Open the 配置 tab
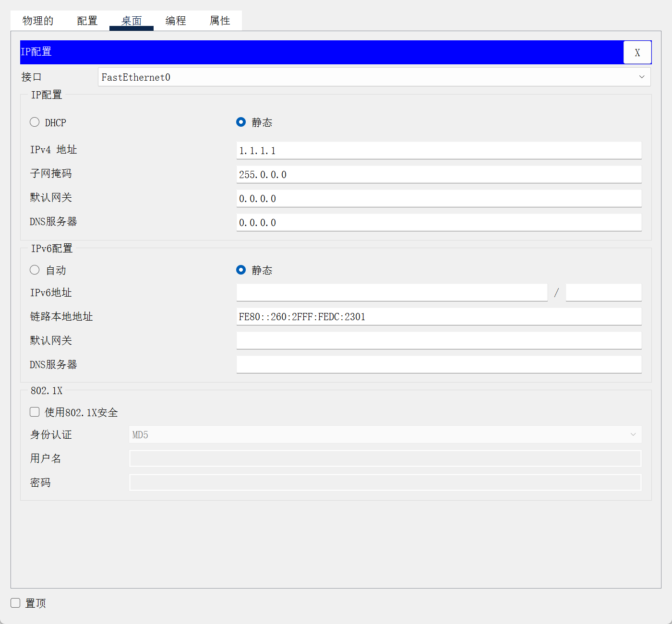The height and width of the screenshot is (624, 672). [x=87, y=21]
